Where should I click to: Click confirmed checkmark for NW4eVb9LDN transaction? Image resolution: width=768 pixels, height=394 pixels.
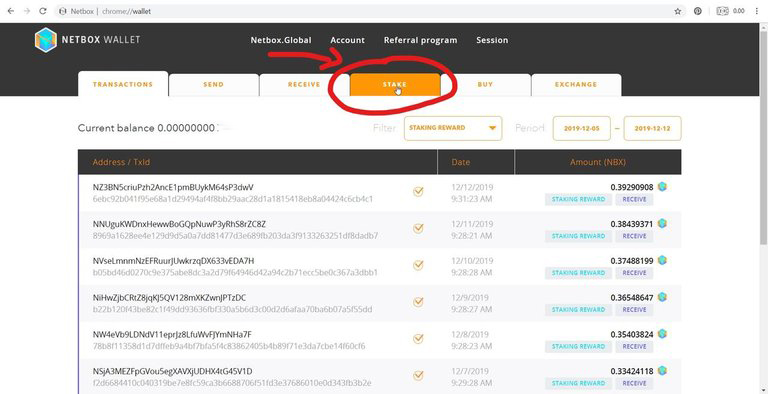[418, 339]
